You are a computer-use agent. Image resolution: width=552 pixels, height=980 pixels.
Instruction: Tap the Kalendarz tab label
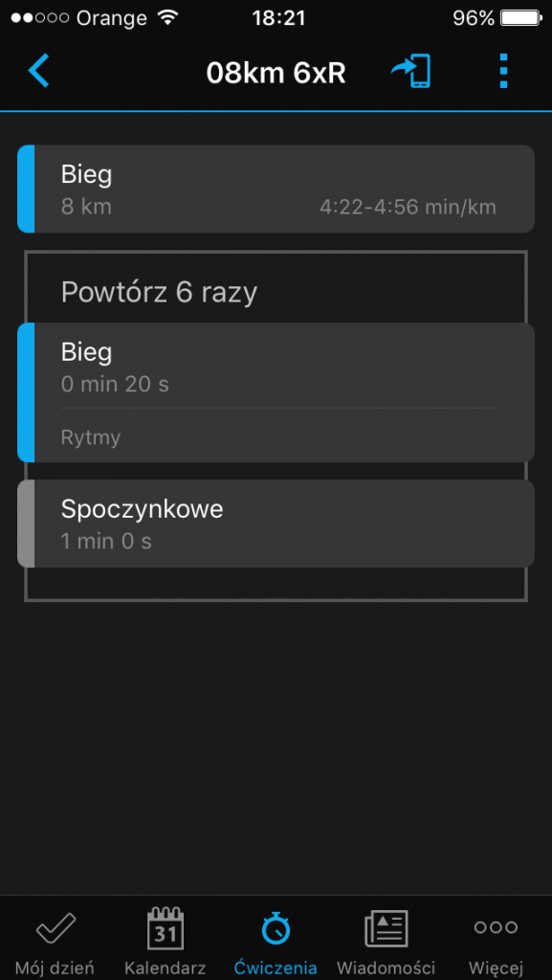pyautogui.click(x=166, y=969)
